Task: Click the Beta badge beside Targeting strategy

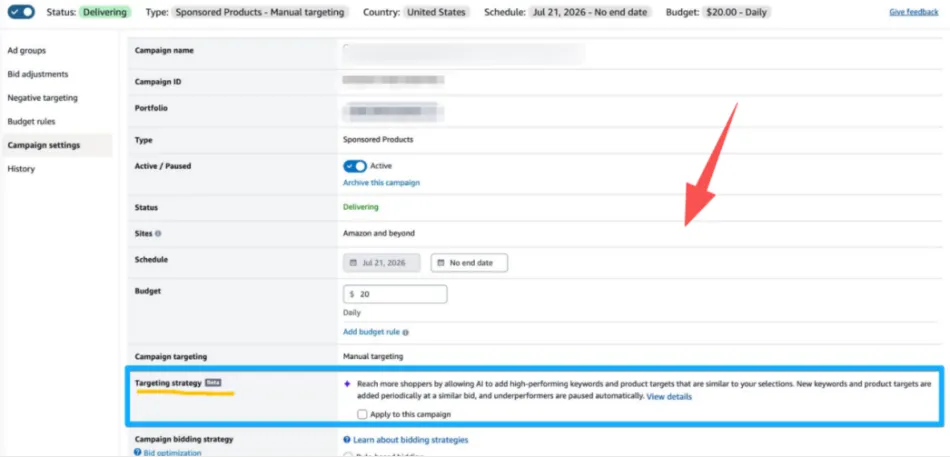Action: pyautogui.click(x=213, y=382)
